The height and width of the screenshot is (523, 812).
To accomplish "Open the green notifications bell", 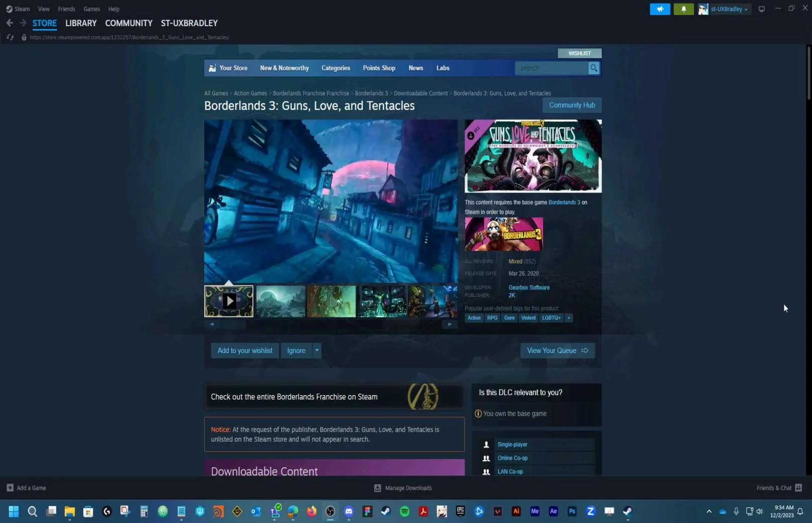I will (684, 9).
